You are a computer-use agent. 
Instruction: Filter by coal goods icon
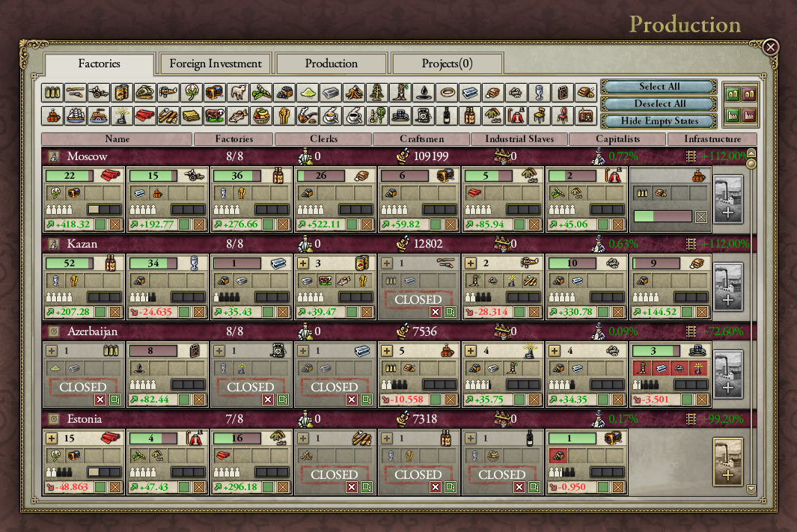pos(284,93)
